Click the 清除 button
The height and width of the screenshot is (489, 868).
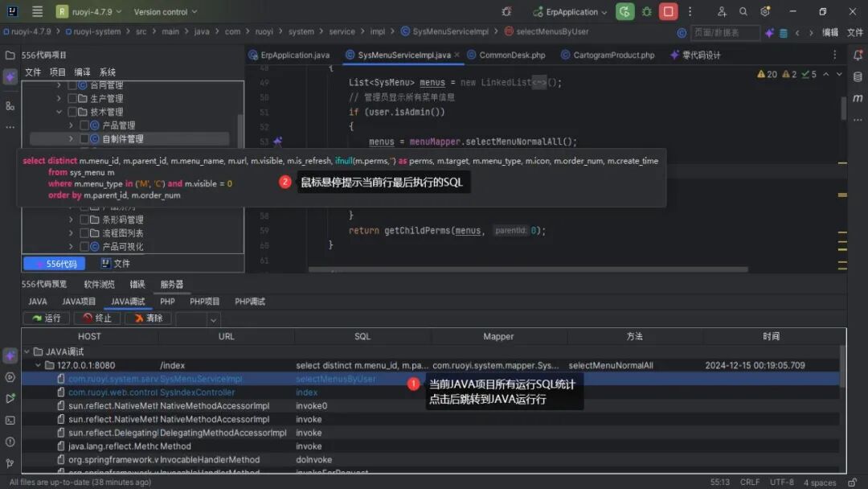point(148,318)
